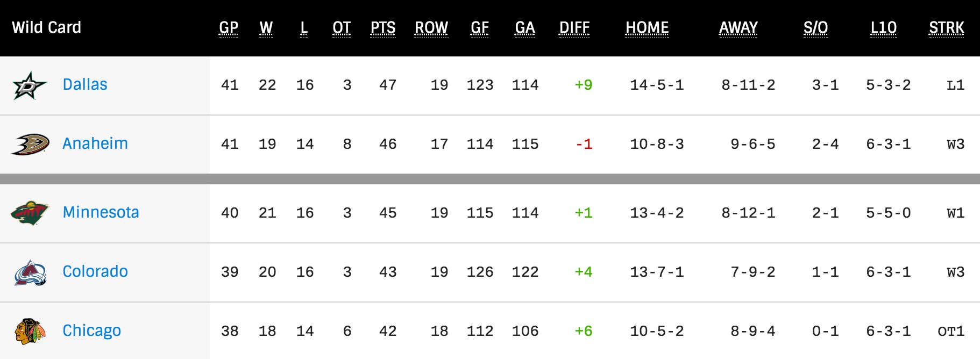Image resolution: width=980 pixels, height=359 pixels.
Task: Open the Chicago team link
Action: click(91, 331)
